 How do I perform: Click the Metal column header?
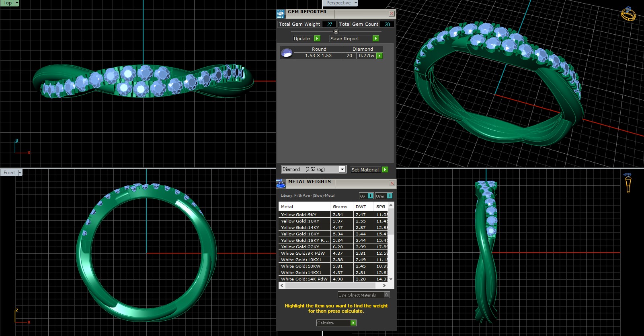(304, 206)
